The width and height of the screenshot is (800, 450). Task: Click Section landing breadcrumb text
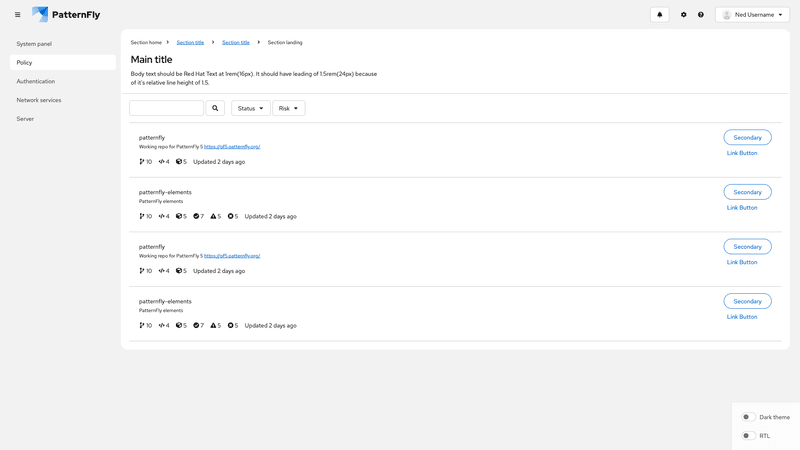(x=285, y=42)
